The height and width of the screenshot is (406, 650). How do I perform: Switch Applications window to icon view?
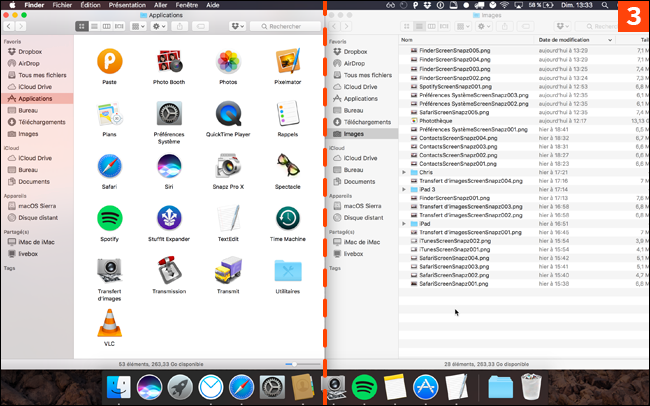tap(82, 26)
